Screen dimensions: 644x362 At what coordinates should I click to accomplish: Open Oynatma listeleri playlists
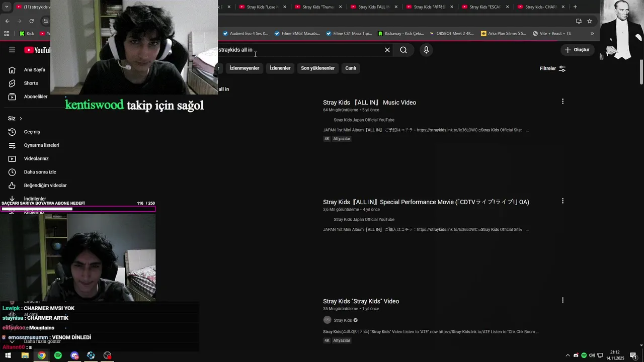click(34, 145)
